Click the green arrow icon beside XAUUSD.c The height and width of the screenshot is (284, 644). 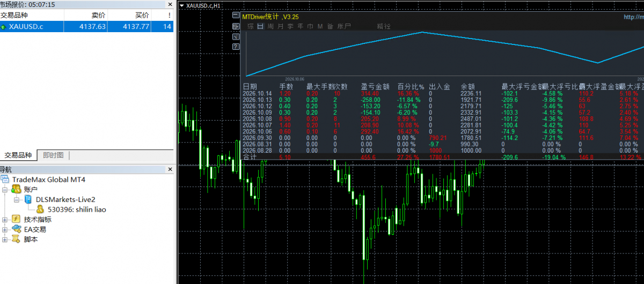(x=4, y=26)
